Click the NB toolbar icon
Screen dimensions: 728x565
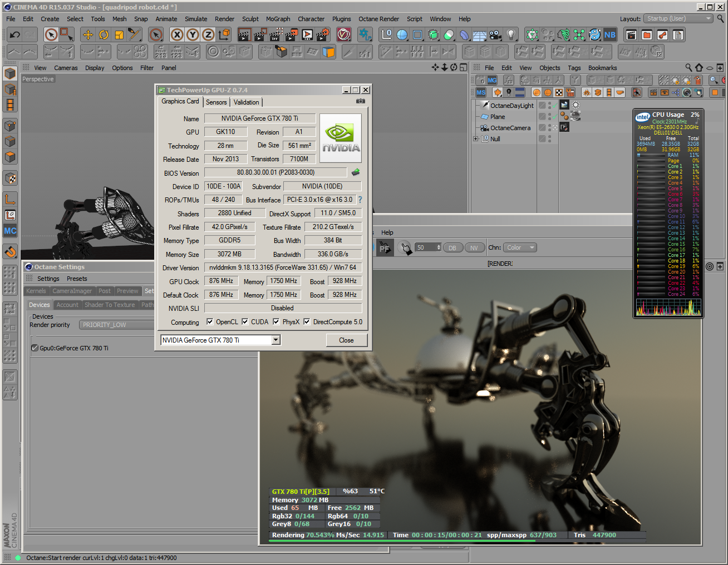click(610, 35)
